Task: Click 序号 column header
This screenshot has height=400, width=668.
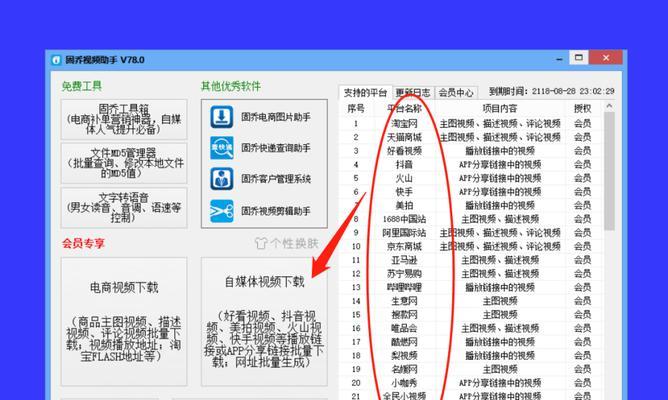Action: tap(356, 109)
